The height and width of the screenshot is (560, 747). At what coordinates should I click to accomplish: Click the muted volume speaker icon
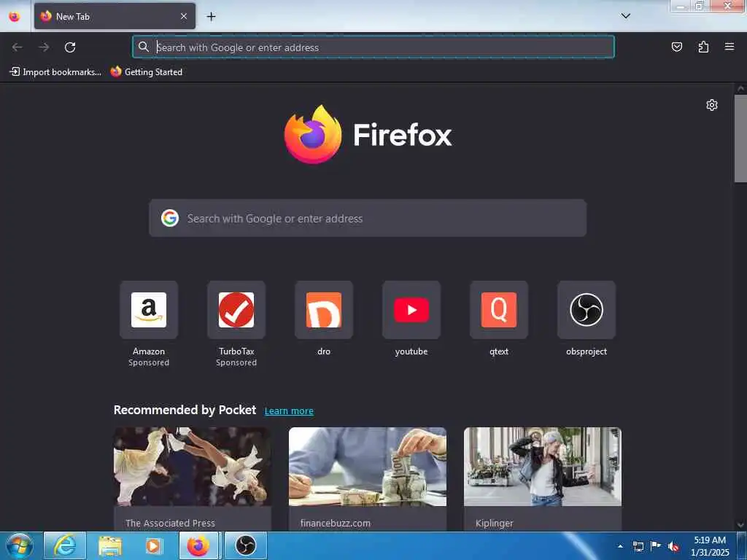(x=673, y=547)
